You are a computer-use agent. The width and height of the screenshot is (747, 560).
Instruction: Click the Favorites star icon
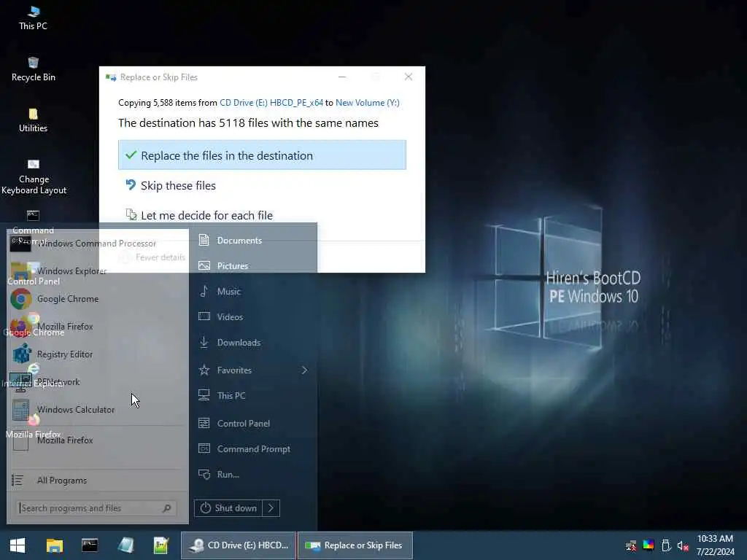(x=204, y=370)
